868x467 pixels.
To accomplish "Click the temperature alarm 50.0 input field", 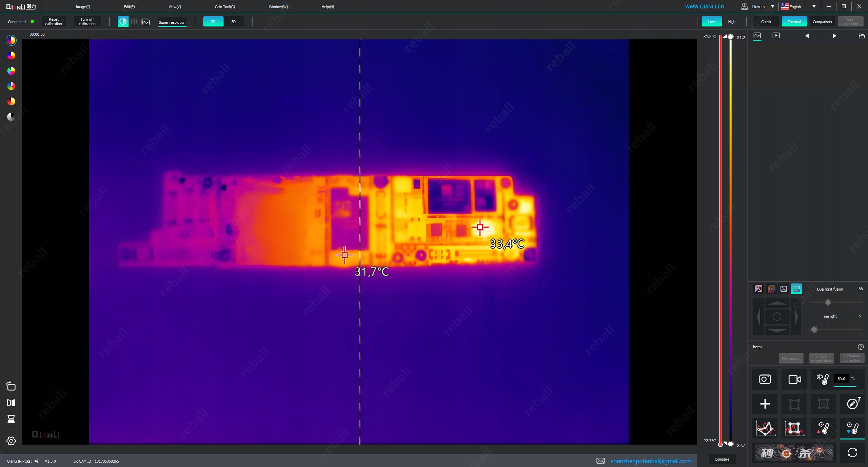I will tap(841, 378).
